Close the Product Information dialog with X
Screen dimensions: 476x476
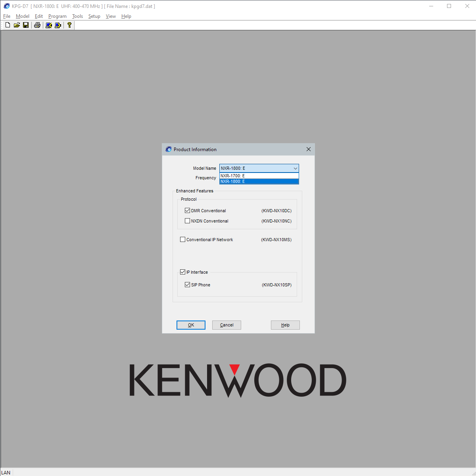point(309,149)
